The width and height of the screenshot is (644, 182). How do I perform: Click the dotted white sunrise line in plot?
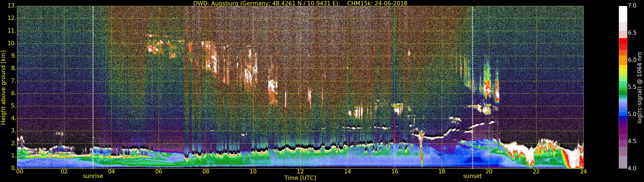93,87
